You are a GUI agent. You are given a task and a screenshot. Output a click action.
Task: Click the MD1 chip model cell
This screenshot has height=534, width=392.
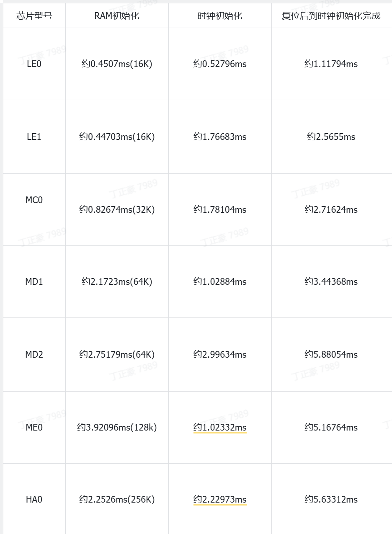point(34,282)
